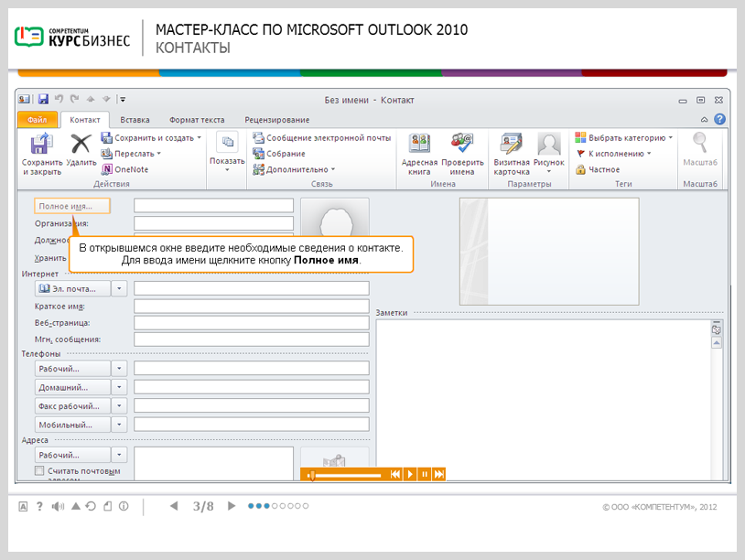This screenshot has width=745, height=560.
Task: Click the Previous item up arrow in title bar
Action: 91,99
